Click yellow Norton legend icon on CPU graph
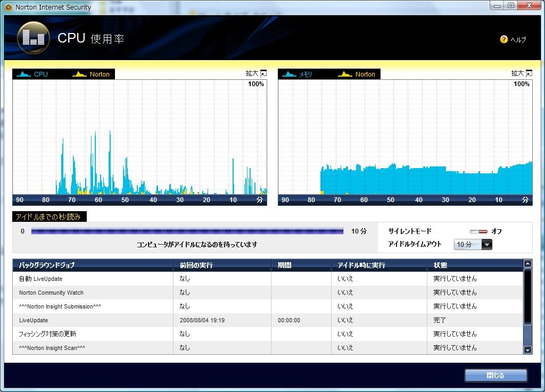The image size is (545, 392). tap(79, 74)
